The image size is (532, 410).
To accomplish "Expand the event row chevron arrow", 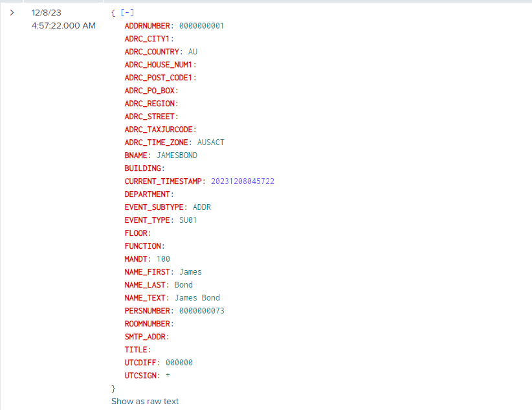I will point(12,12).
